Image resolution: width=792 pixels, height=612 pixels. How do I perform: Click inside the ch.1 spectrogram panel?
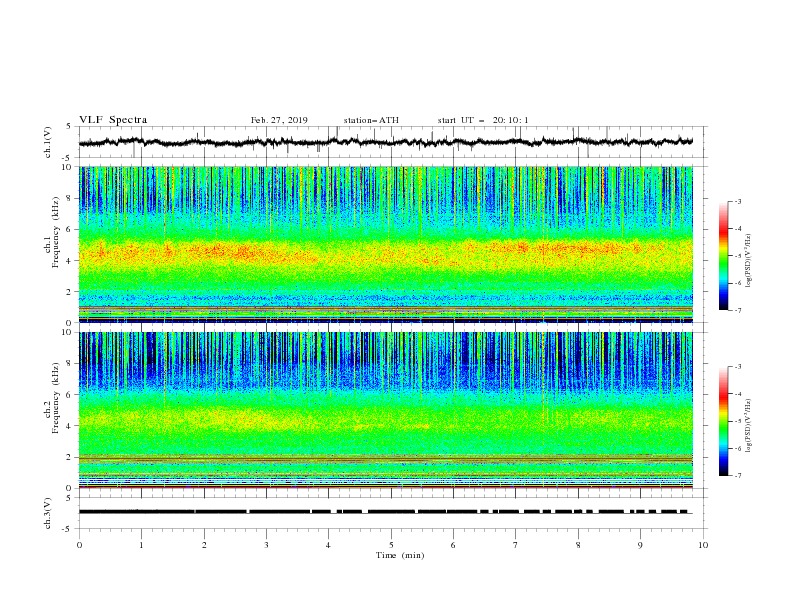(x=386, y=244)
